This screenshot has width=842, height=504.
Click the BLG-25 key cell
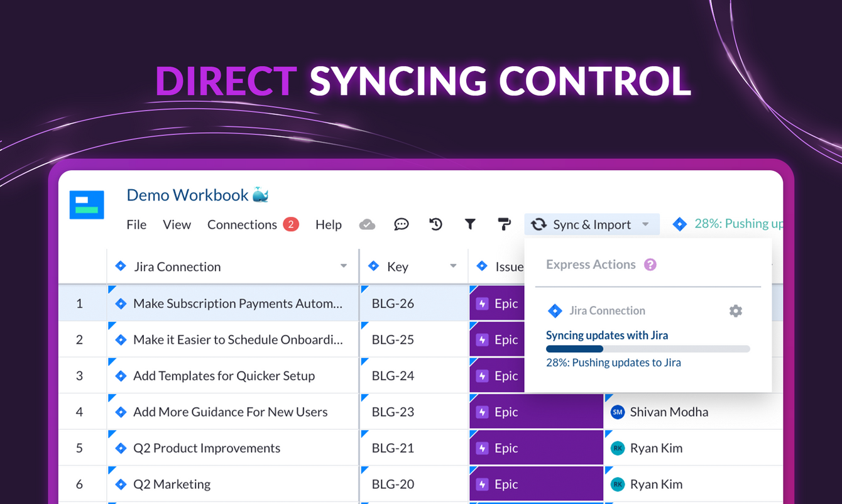tap(414, 340)
